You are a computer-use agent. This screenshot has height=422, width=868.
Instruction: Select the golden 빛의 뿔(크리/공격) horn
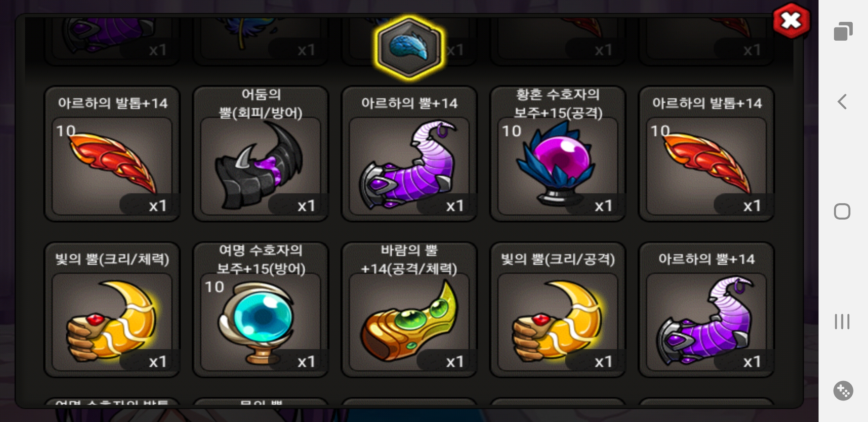(x=558, y=310)
